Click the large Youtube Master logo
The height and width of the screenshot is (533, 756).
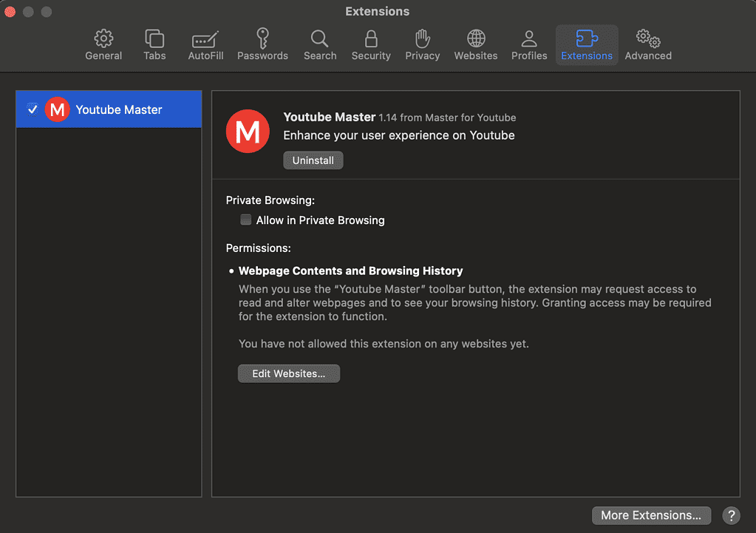(248, 131)
